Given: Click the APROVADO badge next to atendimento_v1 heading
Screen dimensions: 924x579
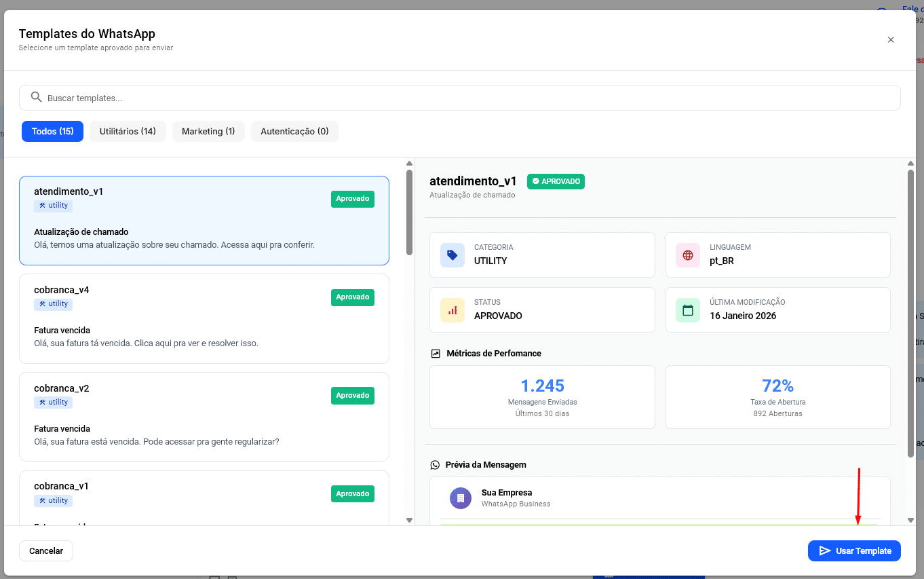Looking at the screenshot, I should 556,181.
